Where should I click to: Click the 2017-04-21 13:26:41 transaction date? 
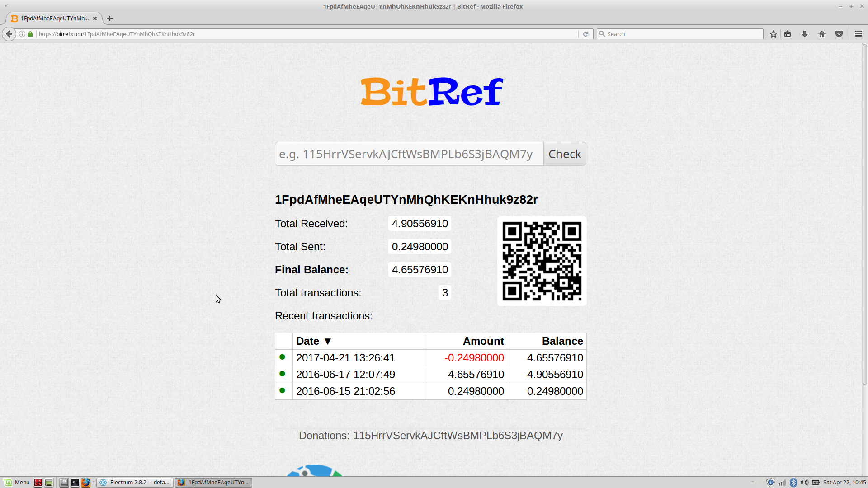(x=345, y=358)
